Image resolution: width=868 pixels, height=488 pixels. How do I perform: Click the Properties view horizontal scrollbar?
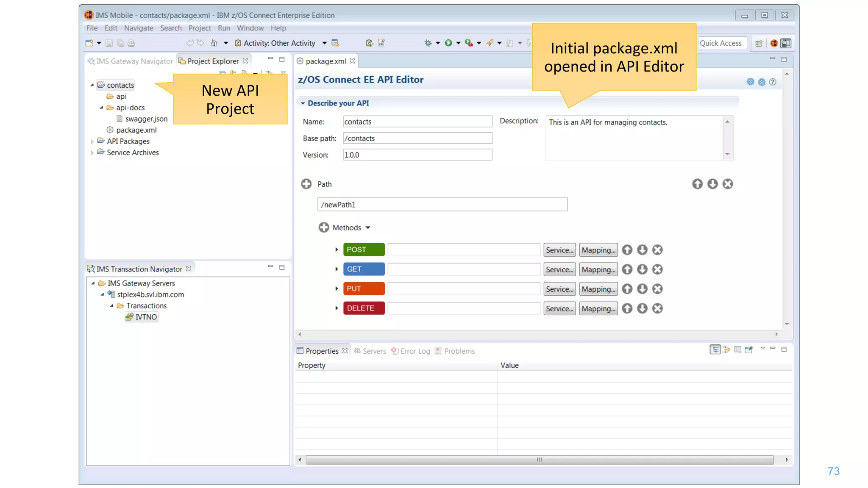(539, 460)
